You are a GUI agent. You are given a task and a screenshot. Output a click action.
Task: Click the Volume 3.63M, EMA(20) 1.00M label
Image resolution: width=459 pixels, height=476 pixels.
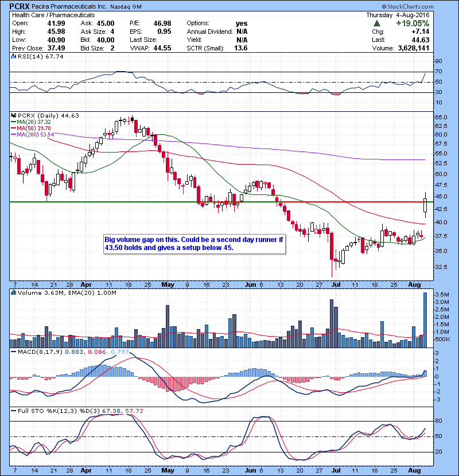[x=67, y=293]
